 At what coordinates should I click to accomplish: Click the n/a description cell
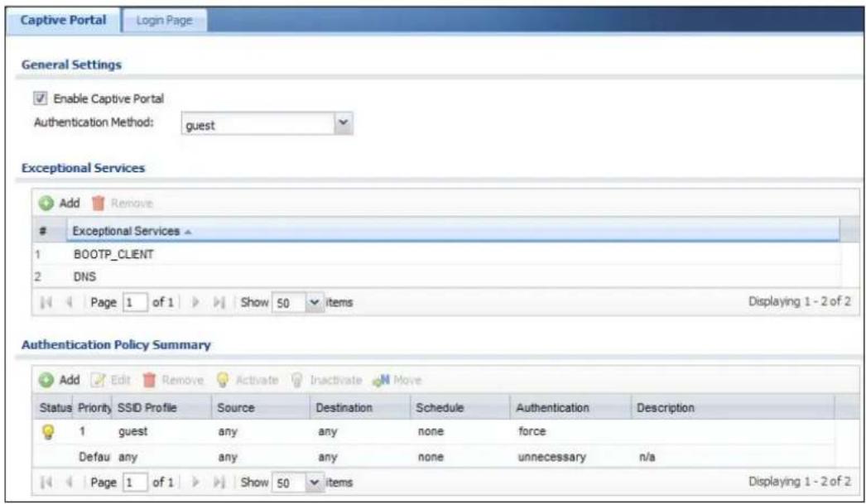point(647,457)
